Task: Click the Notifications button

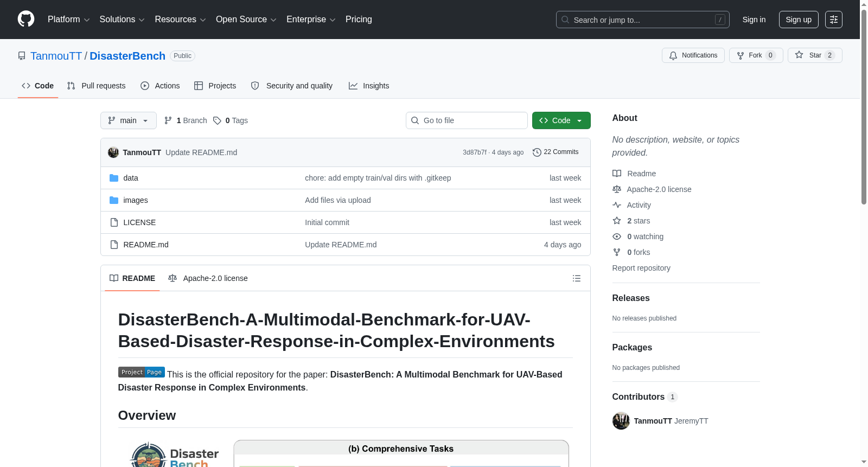Action: click(x=693, y=55)
